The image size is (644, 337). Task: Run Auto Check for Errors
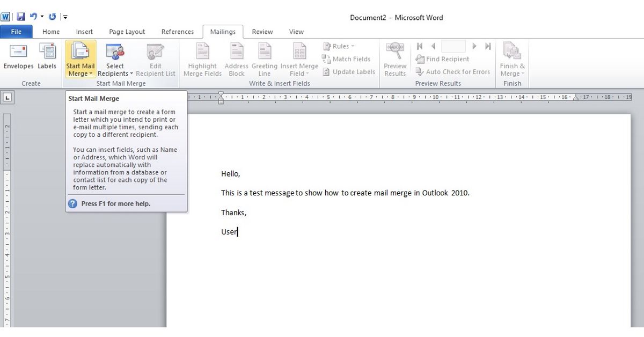[453, 71]
